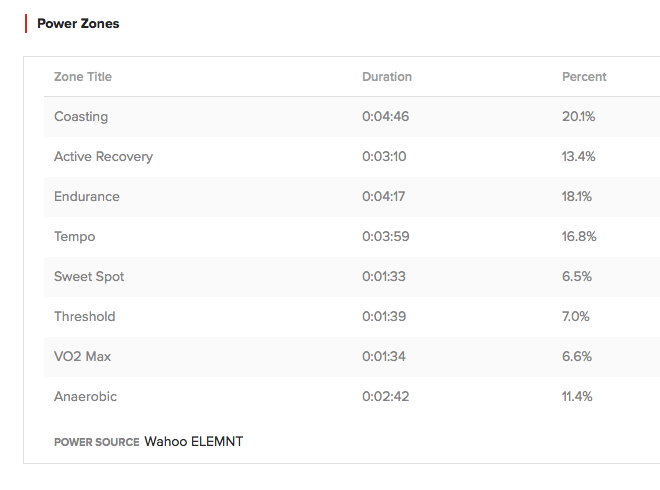The width and height of the screenshot is (660, 490).
Task: Click Coasting duration 0:04:46
Action: pyautogui.click(x=385, y=117)
